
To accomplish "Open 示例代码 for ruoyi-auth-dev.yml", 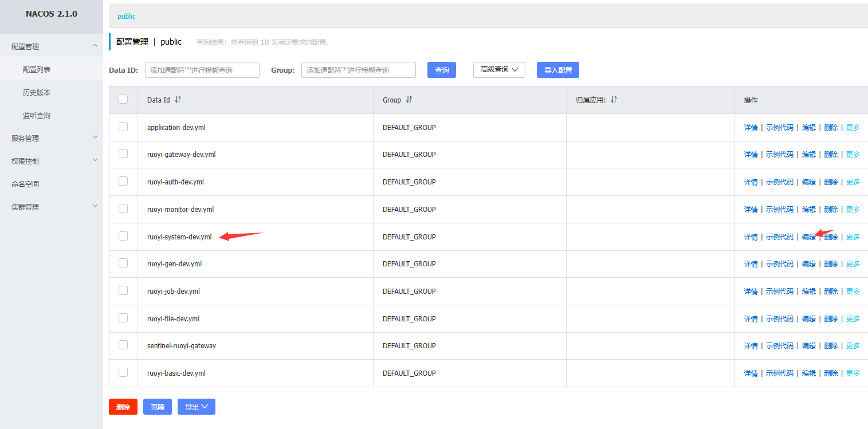I will (780, 182).
